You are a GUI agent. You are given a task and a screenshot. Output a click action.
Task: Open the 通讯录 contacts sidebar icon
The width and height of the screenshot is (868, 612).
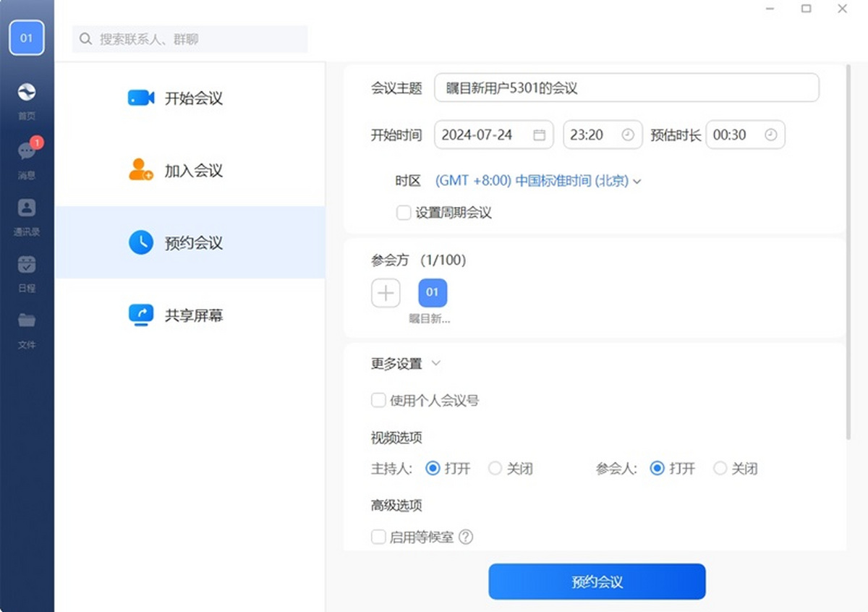27,208
